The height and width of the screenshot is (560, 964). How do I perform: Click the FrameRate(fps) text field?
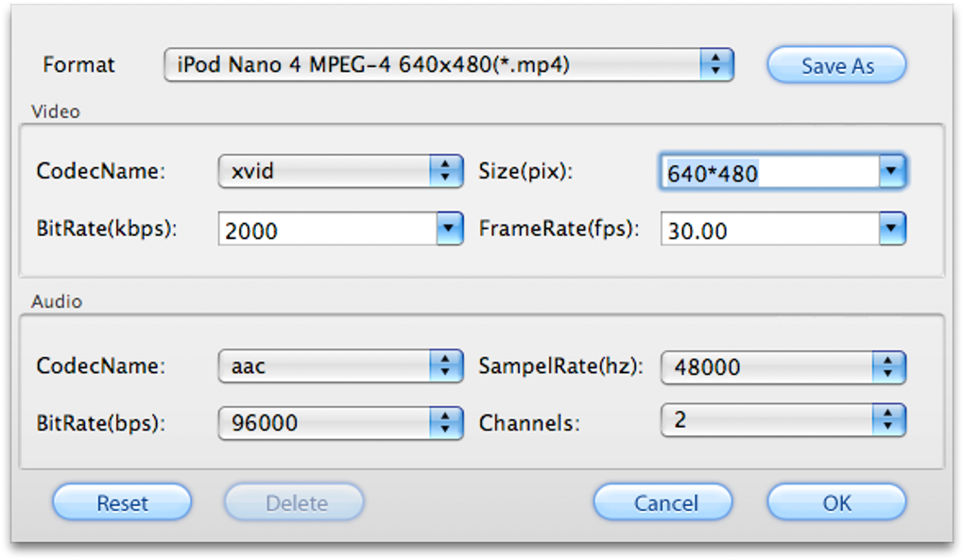pos(769,229)
